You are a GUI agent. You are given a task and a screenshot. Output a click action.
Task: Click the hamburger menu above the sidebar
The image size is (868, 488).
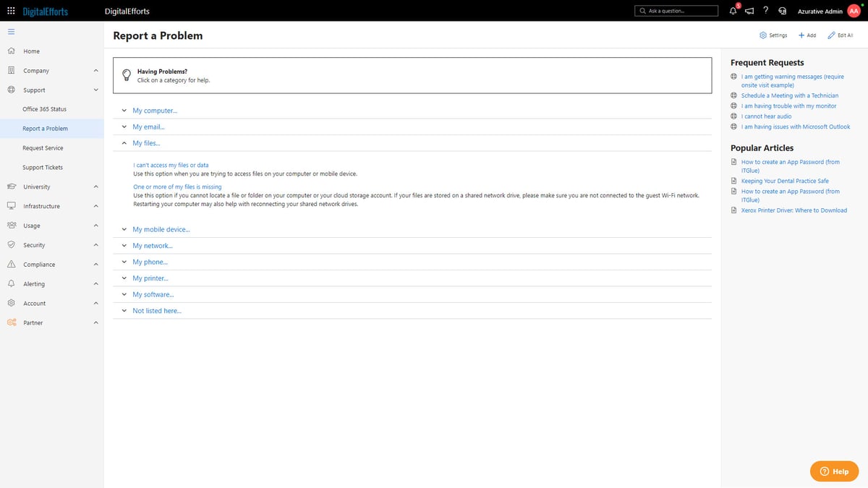pyautogui.click(x=11, y=32)
